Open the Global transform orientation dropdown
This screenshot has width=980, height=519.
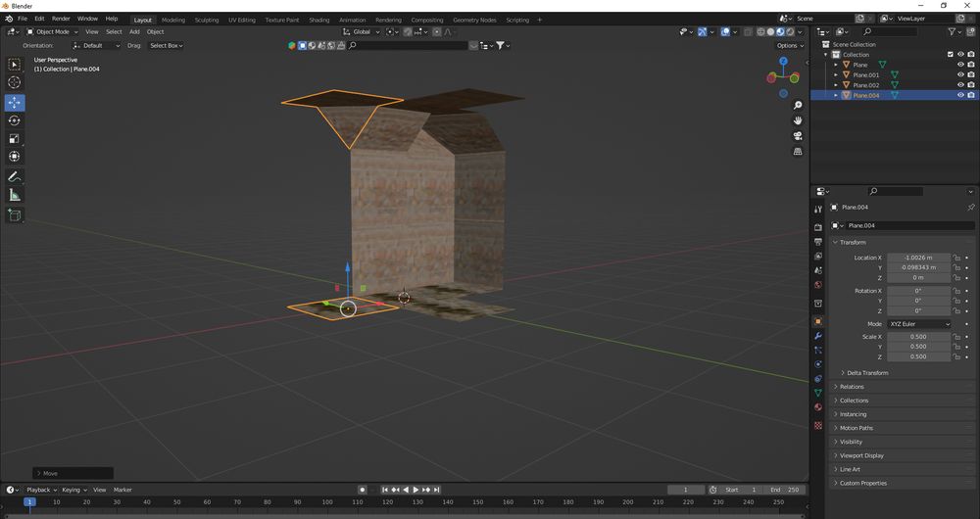click(362, 32)
